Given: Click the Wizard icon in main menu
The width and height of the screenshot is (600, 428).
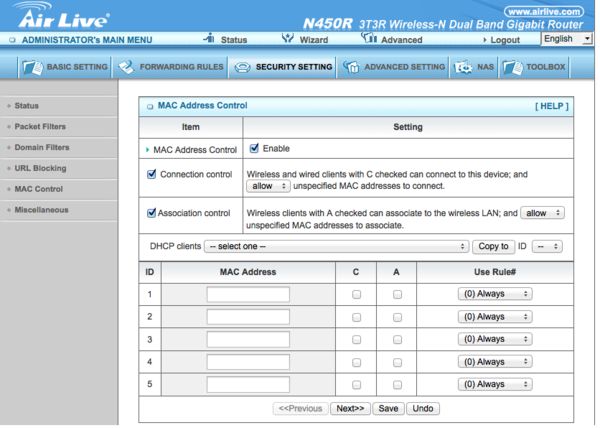Looking at the screenshot, I should (x=288, y=38).
